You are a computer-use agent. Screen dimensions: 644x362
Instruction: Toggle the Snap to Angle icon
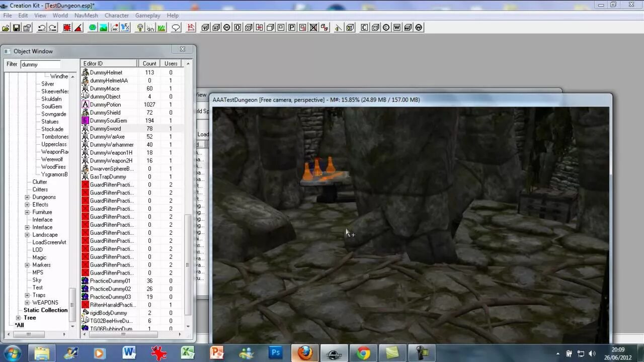(x=78, y=28)
